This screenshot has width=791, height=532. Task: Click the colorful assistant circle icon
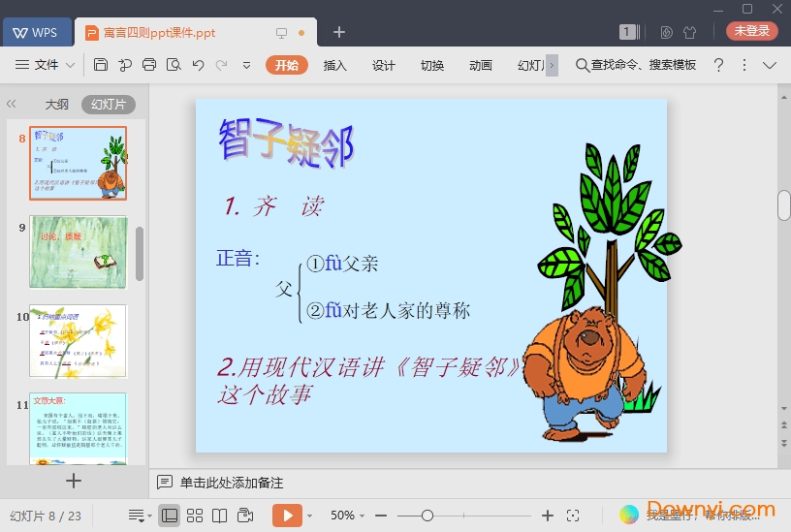(x=628, y=515)
